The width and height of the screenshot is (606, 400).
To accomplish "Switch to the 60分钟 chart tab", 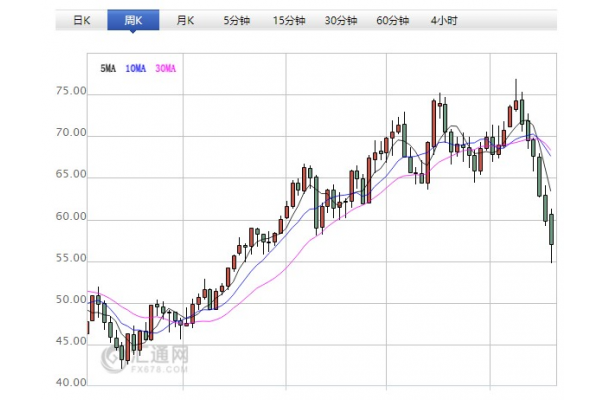I will [x=393, y=20].
